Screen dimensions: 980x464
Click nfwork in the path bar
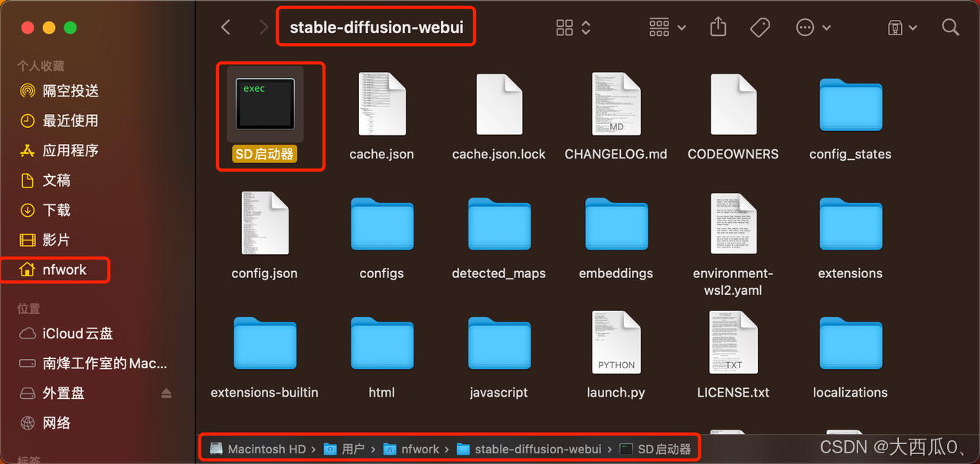pos(411,449)
